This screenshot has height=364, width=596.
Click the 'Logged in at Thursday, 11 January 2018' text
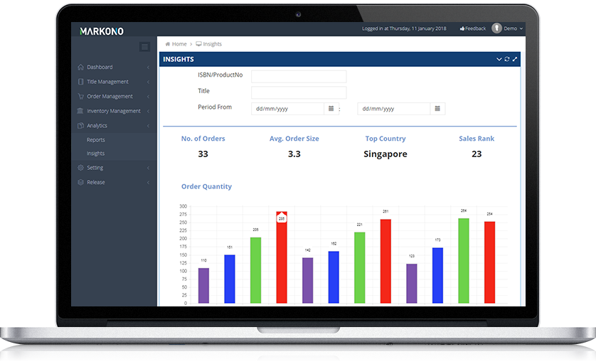point(404,28)
